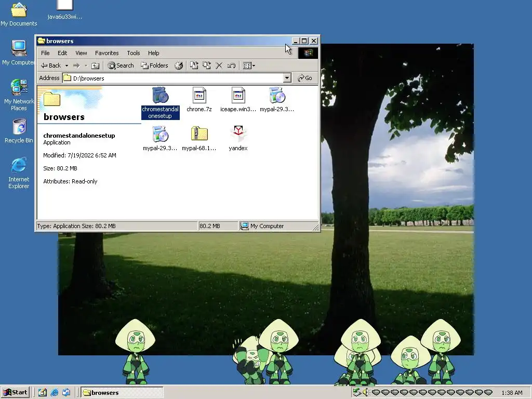Open the View menu
Viewport: 532px width, 399px height.
81,53
